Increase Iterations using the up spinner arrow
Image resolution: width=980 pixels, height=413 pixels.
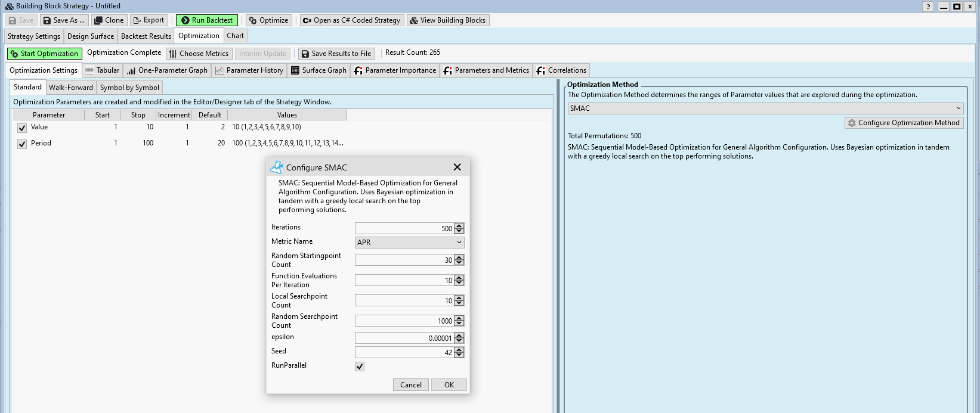click(x=459, y=226)
